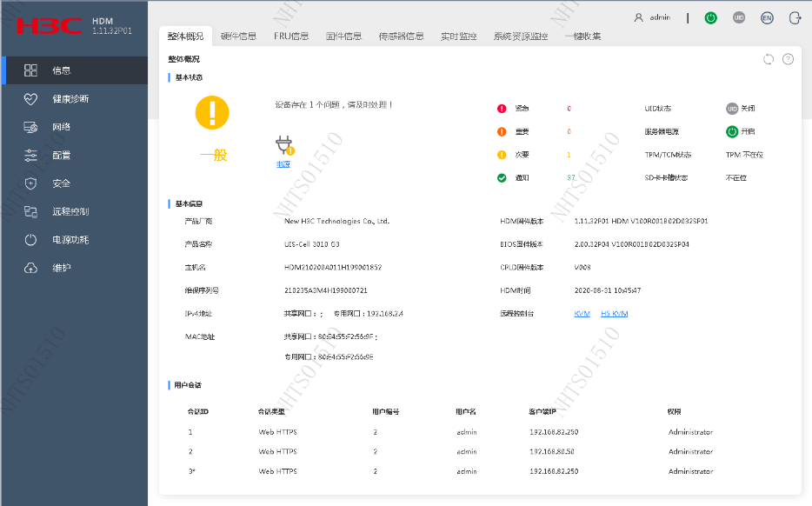The width and height of the screenshot is (812, 506).
Task: Click the 通知 count 37
Action: (x=570, y=177)
